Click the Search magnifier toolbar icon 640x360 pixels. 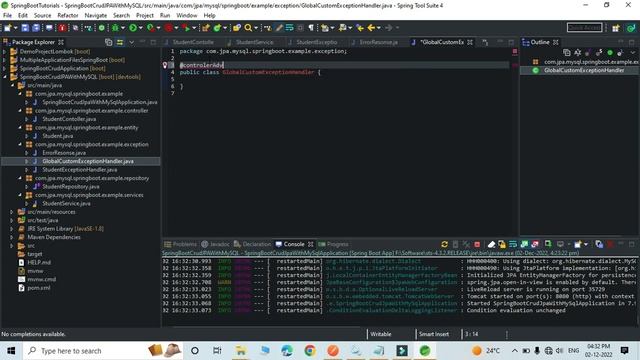248,28
